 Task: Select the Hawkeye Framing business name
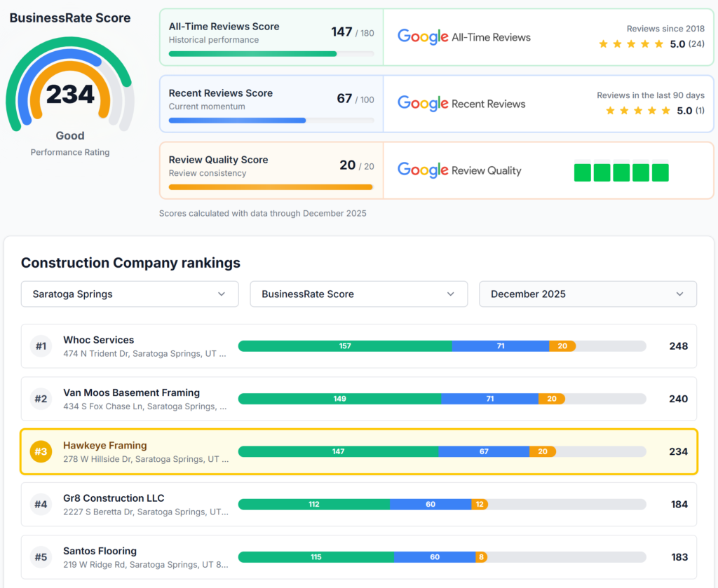point(104,445)
